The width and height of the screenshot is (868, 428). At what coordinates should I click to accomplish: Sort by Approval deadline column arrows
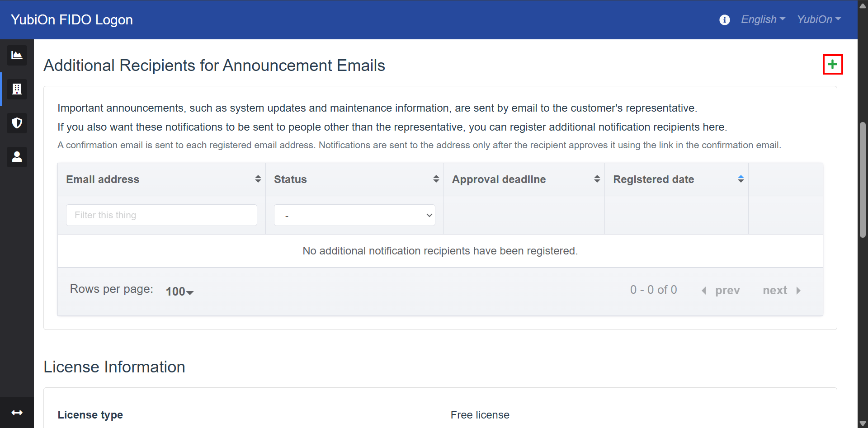click(597, 179)
